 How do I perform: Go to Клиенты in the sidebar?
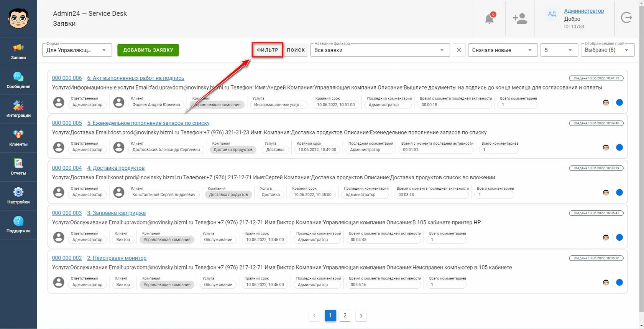[x=18, y=138]
